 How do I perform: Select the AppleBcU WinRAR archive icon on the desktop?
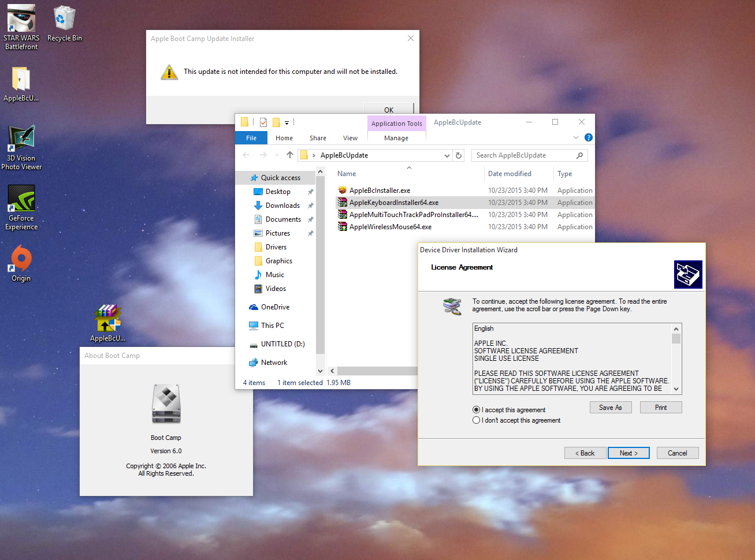pos(107,323)
